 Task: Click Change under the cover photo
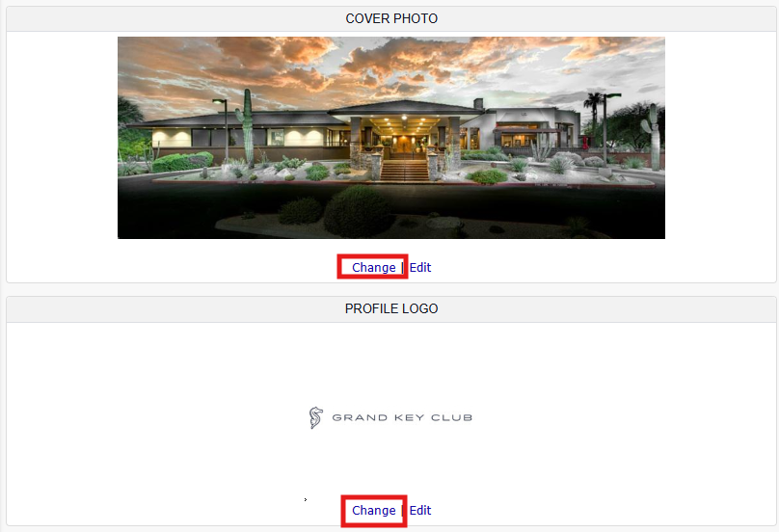click(374, 267)
